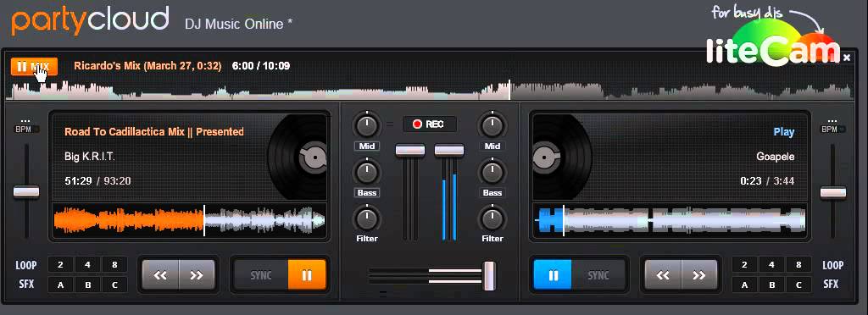Open the right deck three-dots options
868x315 pixels.
(x=832, y=120)
